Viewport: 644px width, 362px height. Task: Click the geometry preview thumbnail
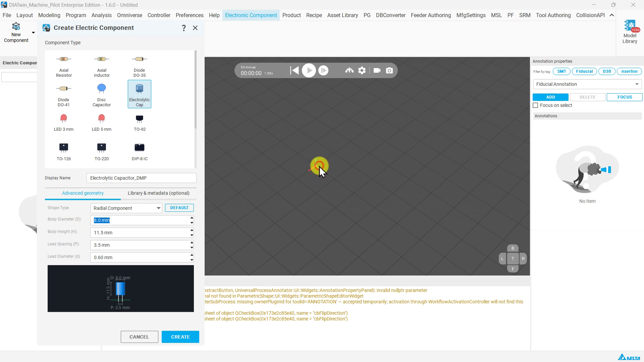point(121,289)
